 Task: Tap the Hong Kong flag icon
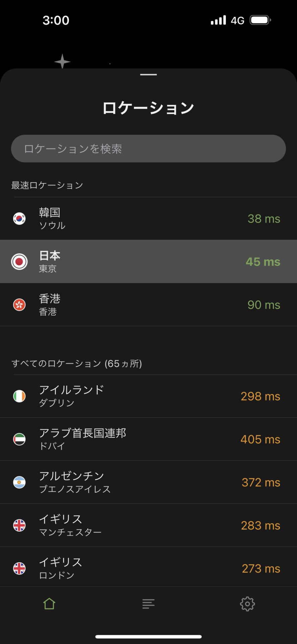click(x=19, y=305)
